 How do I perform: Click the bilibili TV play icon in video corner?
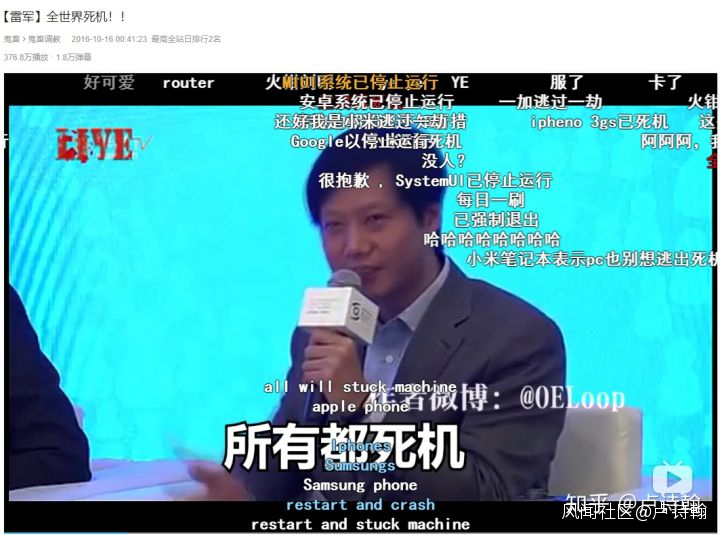pos(672,479)
